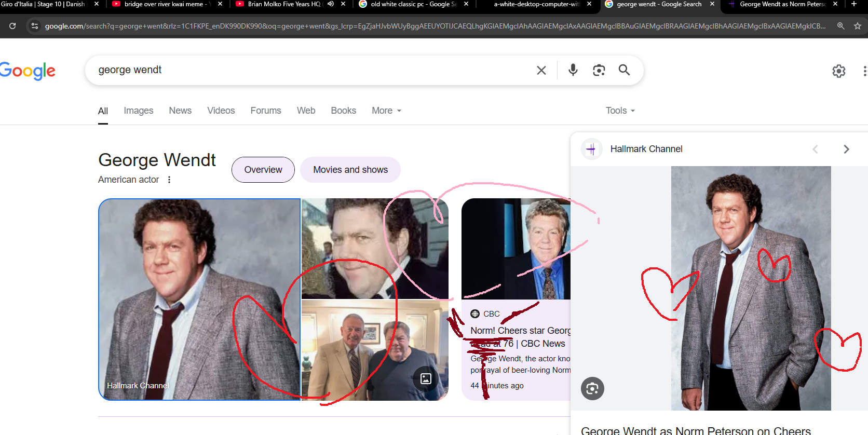
Task: Switch to the Images results tab
Action: [x=138, y=111]
